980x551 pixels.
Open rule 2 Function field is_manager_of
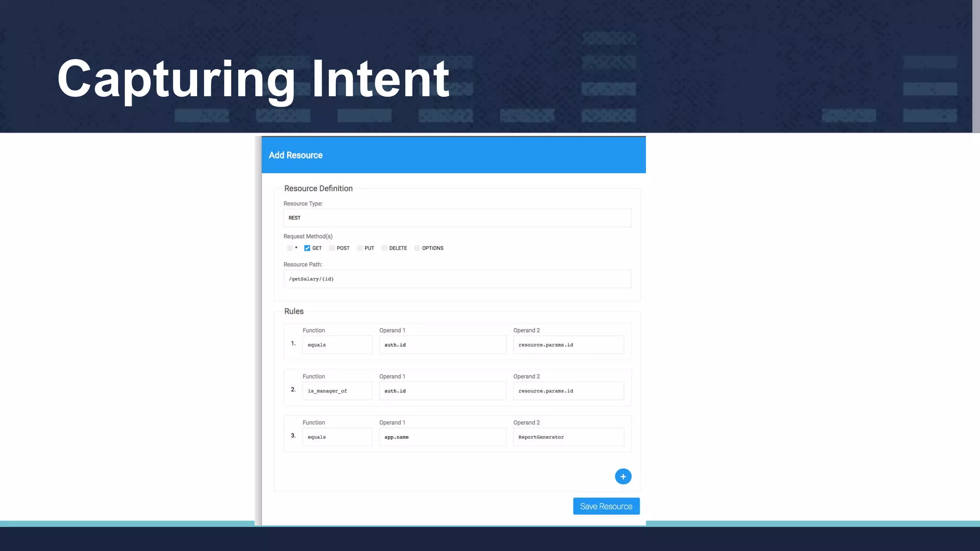point(337,391)
